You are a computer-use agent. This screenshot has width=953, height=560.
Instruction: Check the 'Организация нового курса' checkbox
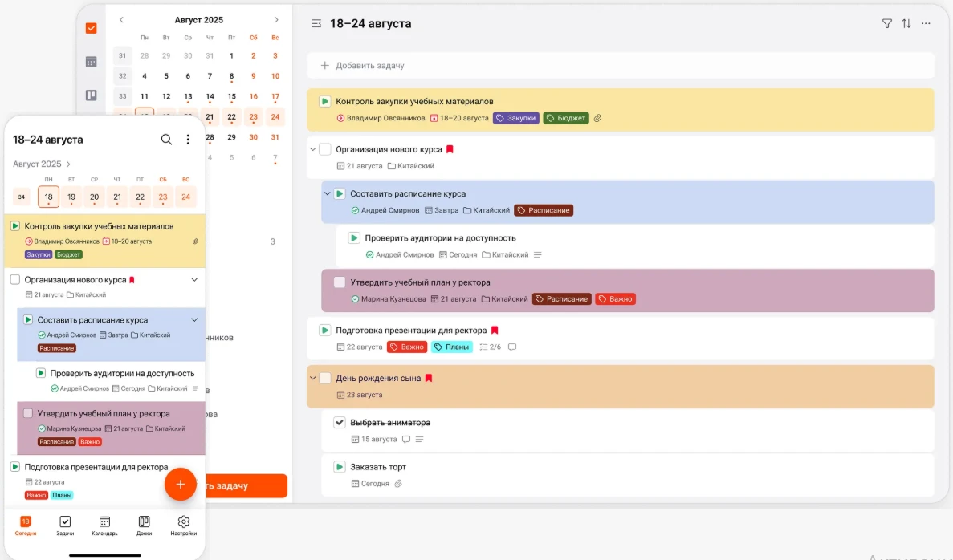coord(325,149)
